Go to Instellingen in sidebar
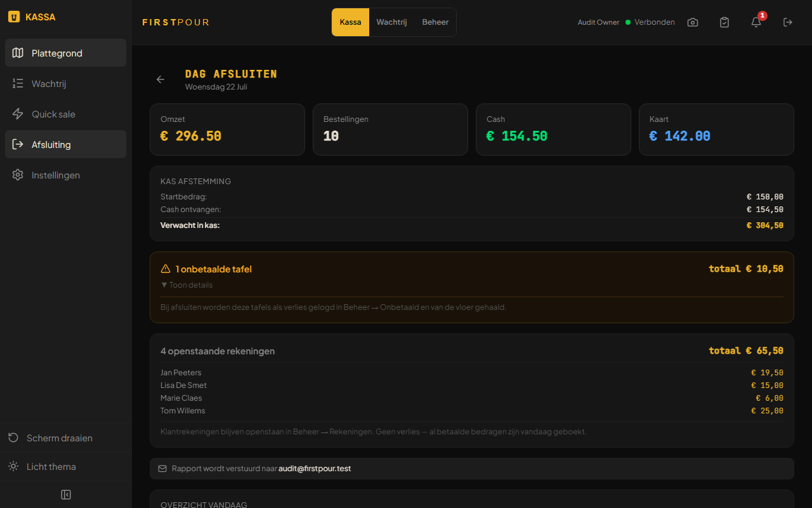The image size is (812, 508). [x=65, y=175]
